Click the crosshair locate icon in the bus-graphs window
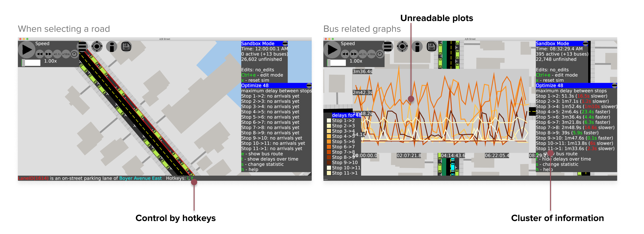This screenshot has height=234, width=644. pyautogui.click(x=402, y=47)
